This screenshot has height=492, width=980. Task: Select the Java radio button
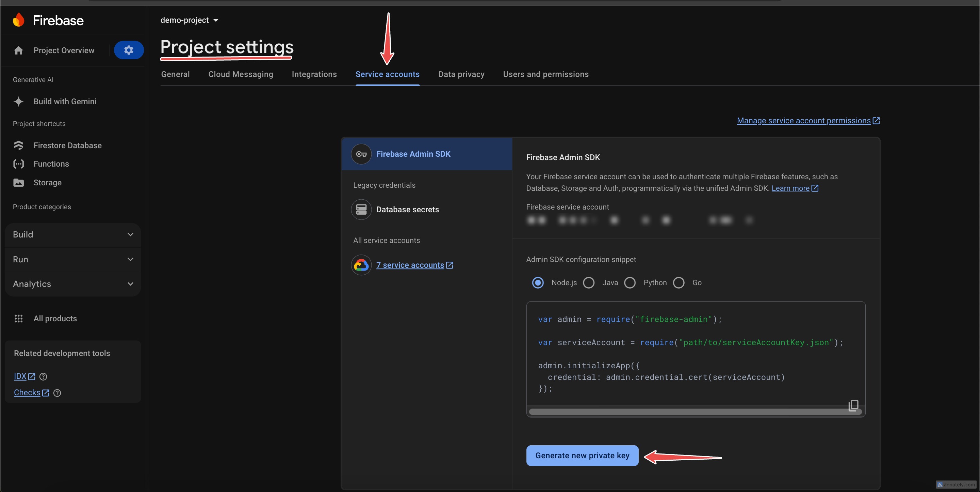589,282
